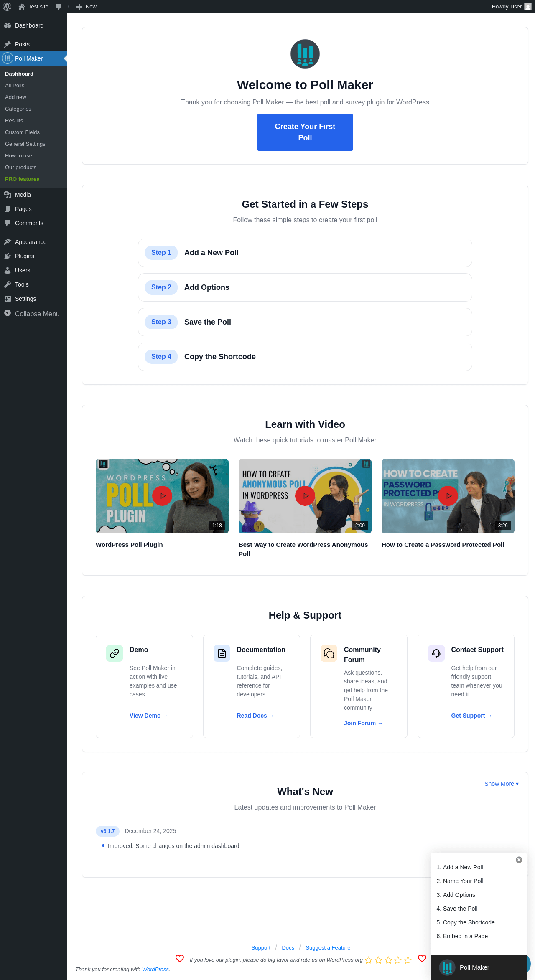Click the Poll Maker logo above welcome heading

coord(305,54)
